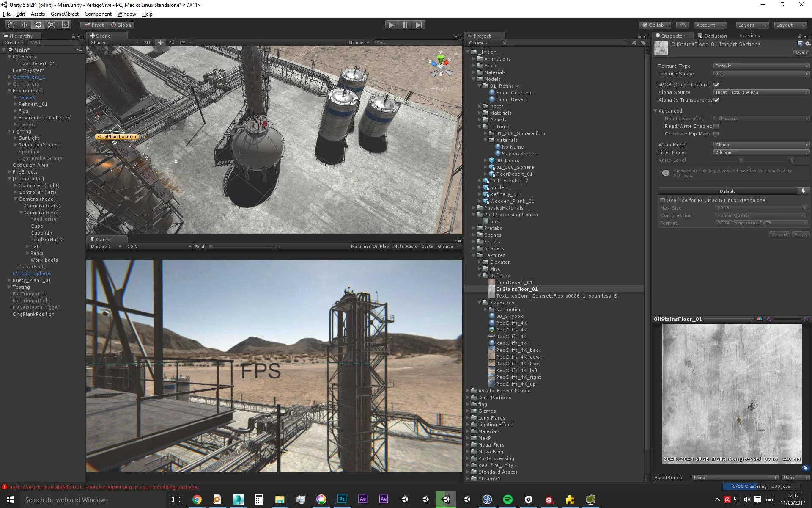Select the Hand tool in toolbar
This screenshot has width=812, height=508.
tap(11, 25)
